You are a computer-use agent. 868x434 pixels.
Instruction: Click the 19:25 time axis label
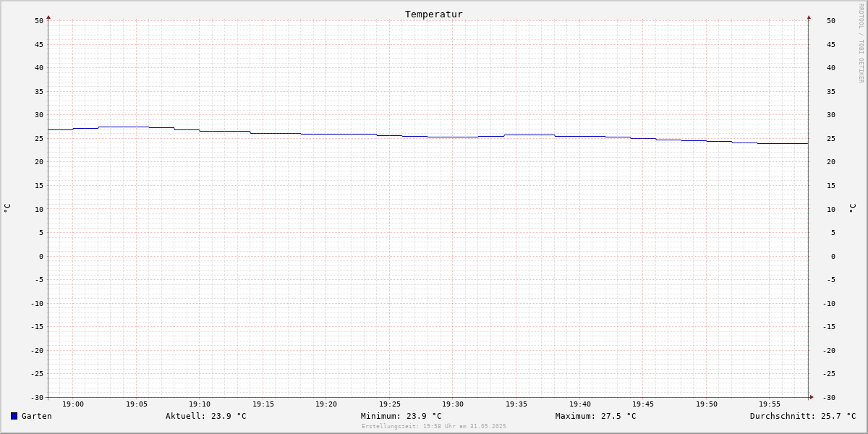[390, 404]
